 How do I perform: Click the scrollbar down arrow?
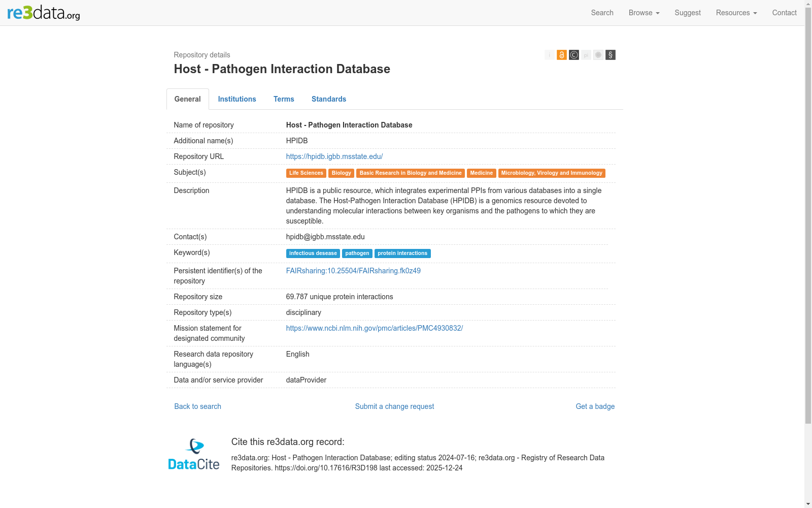[x=808, y=504]
